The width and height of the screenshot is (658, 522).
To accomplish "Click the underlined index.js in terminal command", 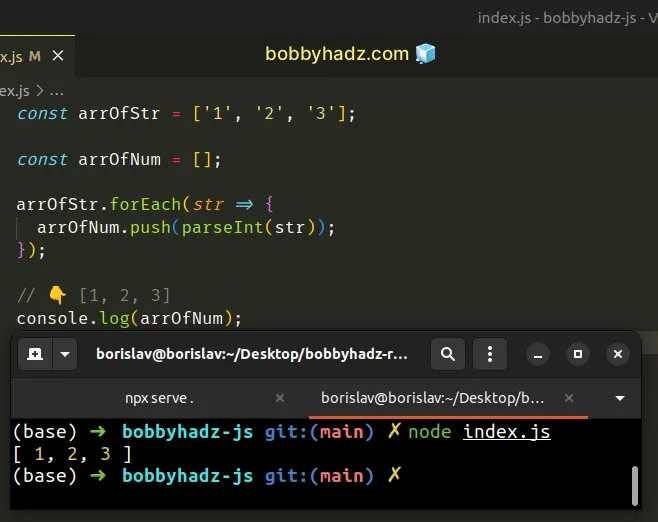I will [x=507, y=432].
